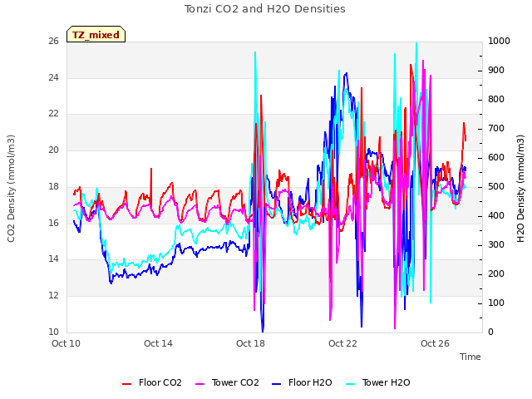The width and height of the screenshot is (532, 399).
Task: Click the Tower CO2 legend label
Action: coord(235,382)
